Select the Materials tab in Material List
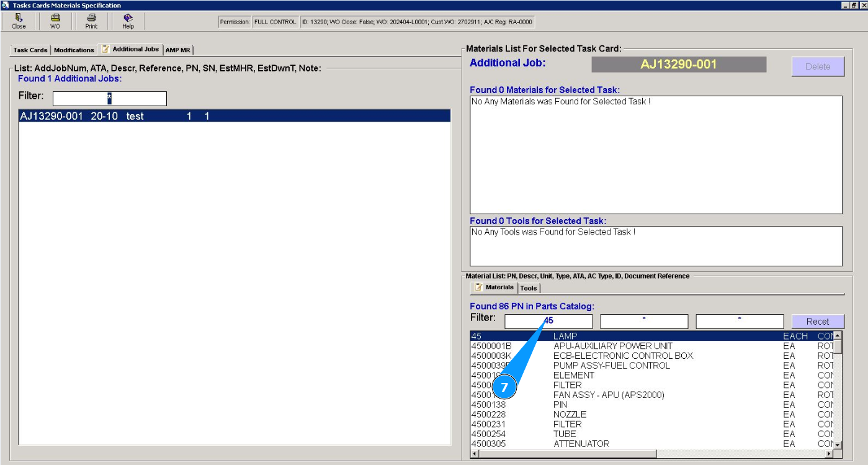This screenshot has height=465, width=868. click(494, 287)
